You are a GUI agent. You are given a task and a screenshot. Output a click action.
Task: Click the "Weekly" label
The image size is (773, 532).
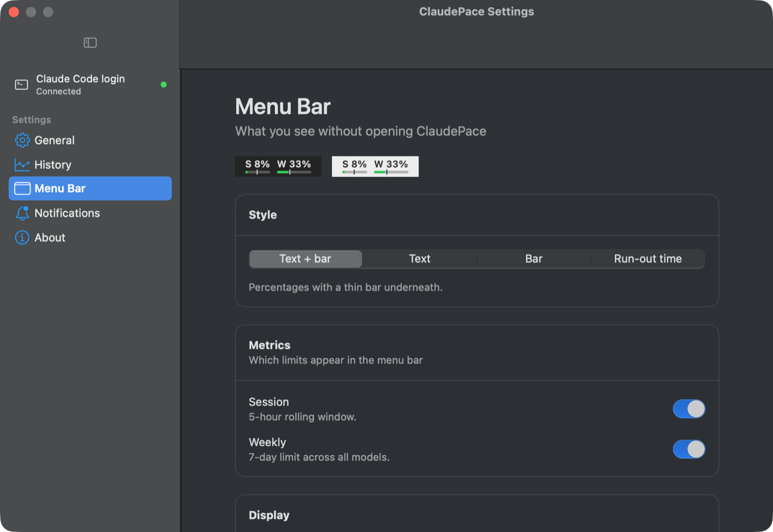click(267, 442)
